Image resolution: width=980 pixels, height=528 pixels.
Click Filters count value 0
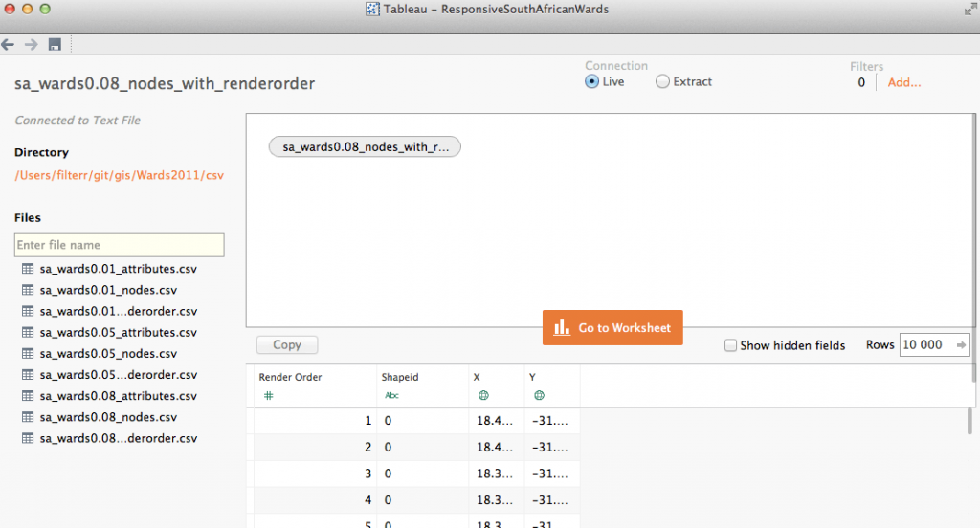tap(861, 82)
